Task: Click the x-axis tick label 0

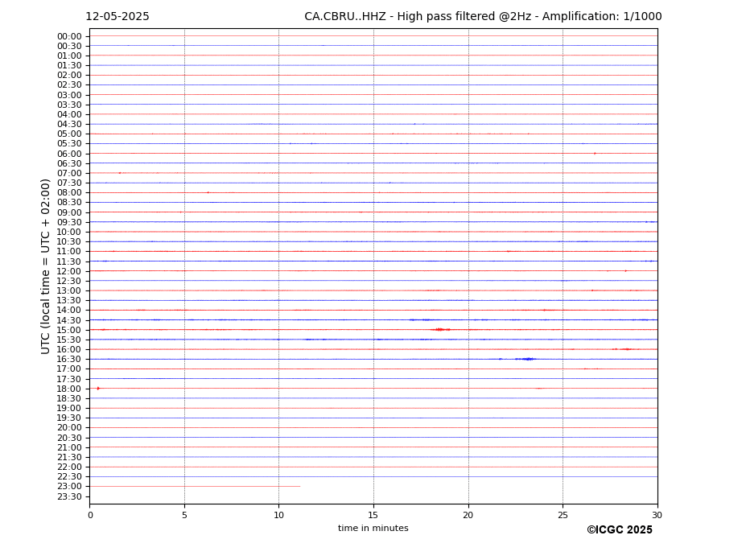Action: [x=90, y=515]
